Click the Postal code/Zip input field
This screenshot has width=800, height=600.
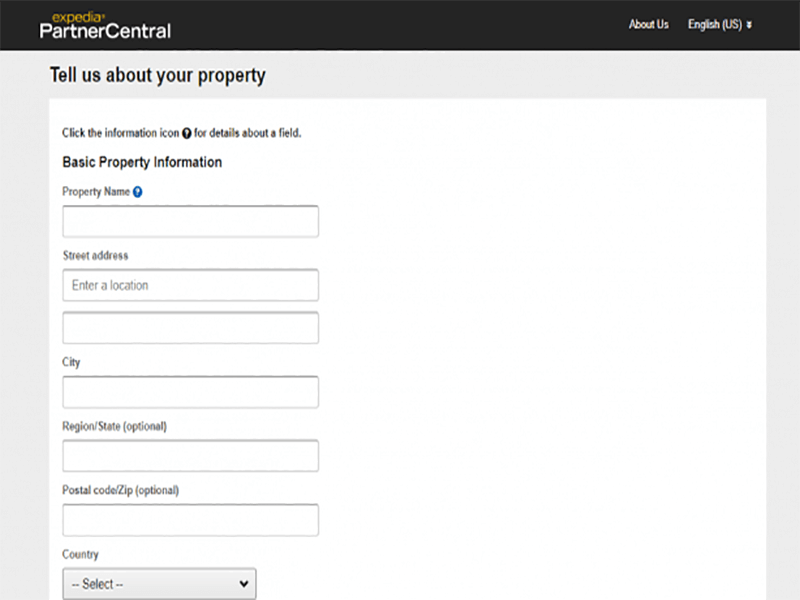190,520
